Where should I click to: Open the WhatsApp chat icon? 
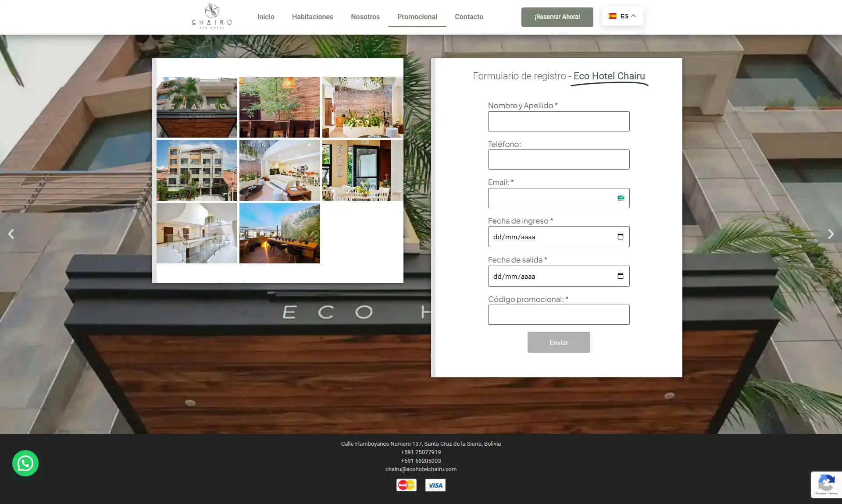pos(25,463)
